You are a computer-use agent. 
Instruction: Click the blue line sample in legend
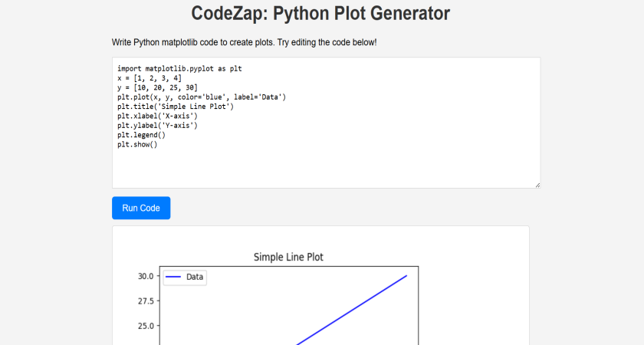(173, 277)
